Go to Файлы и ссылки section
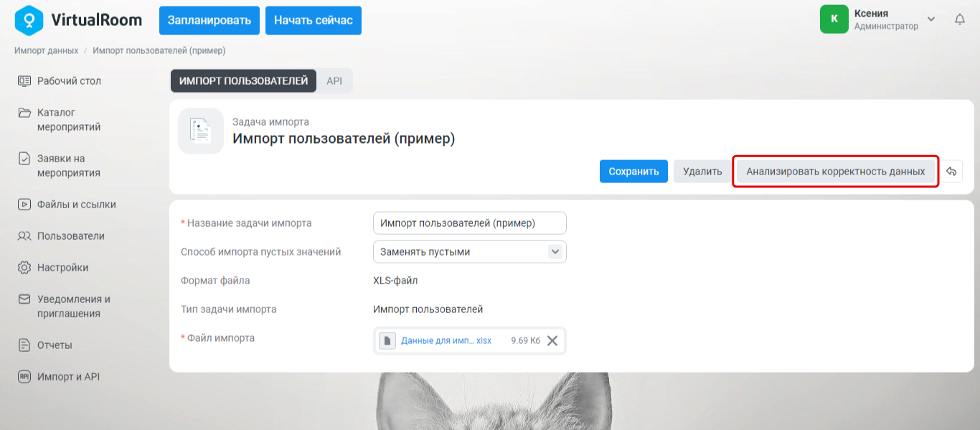980x430 pixels. pos(67,205)
